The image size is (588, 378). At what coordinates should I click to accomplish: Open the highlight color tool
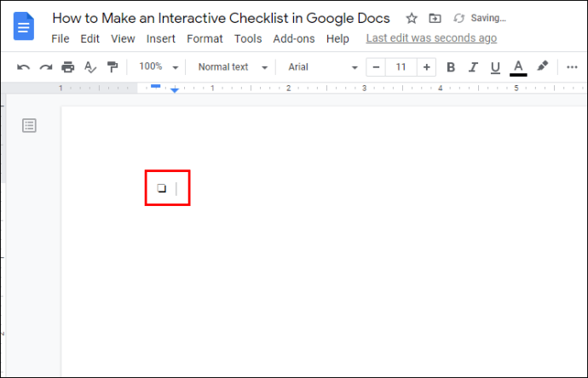pos(542,66)
